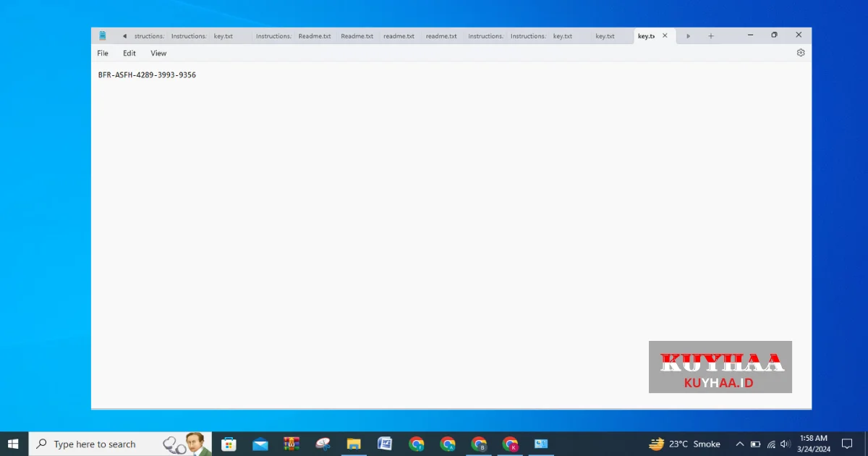Click the Notepad app icon in title bar
868x456 pixels.
tap(103, 35)
